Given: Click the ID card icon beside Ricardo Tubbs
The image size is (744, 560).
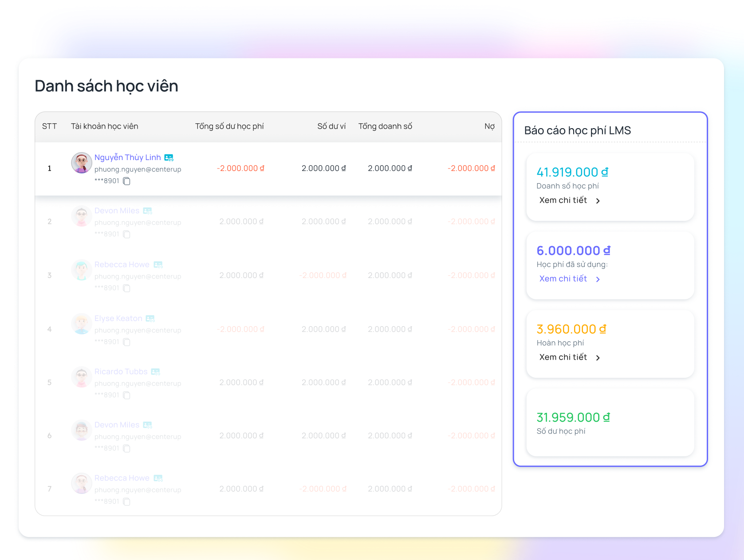Looking at the screenshot, I should point(155,372).
